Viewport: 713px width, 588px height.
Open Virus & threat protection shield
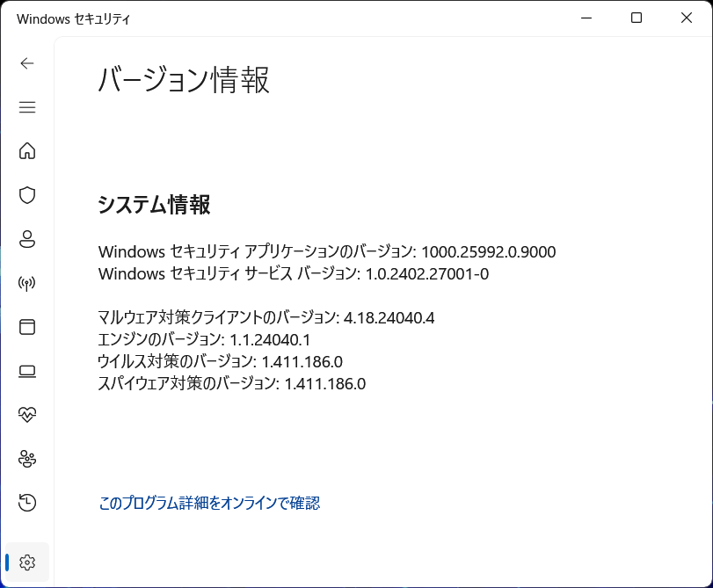click(x=27, y=195)
